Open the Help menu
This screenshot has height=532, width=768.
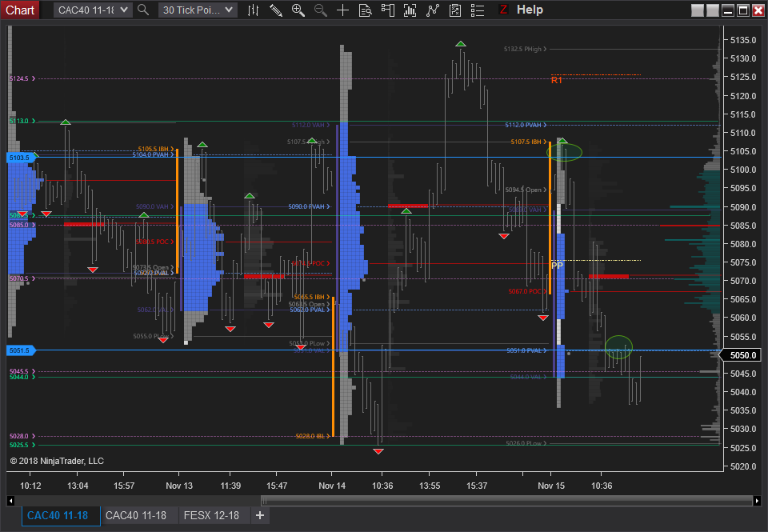pyautogui.click(x=530, y=10)
